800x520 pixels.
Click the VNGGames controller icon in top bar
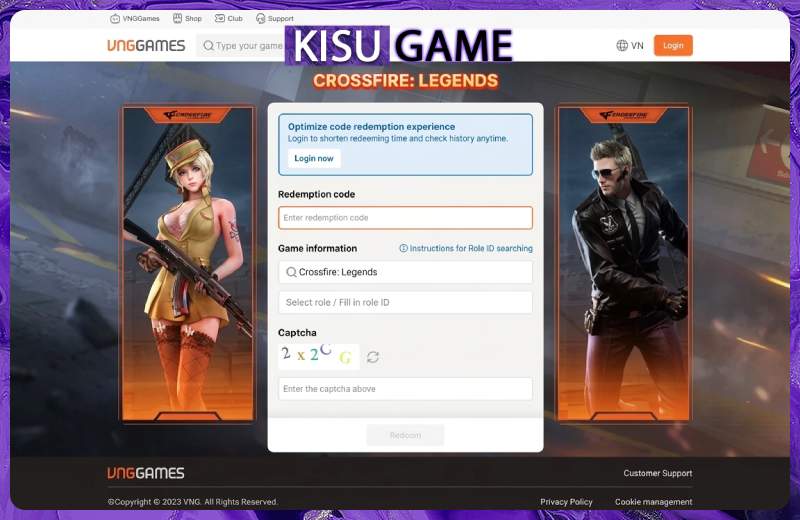click(x=115, y=19)
